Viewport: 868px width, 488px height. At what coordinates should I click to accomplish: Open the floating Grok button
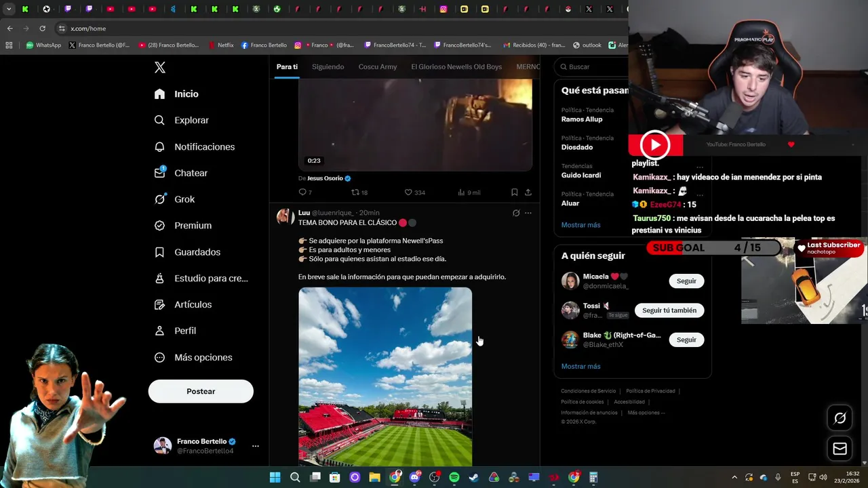[840, 418]
